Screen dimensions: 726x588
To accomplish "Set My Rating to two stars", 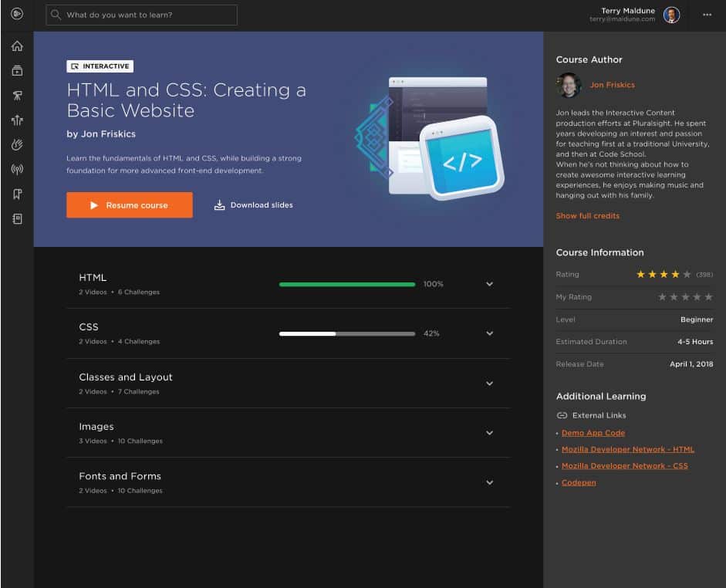I will [674, 297].
